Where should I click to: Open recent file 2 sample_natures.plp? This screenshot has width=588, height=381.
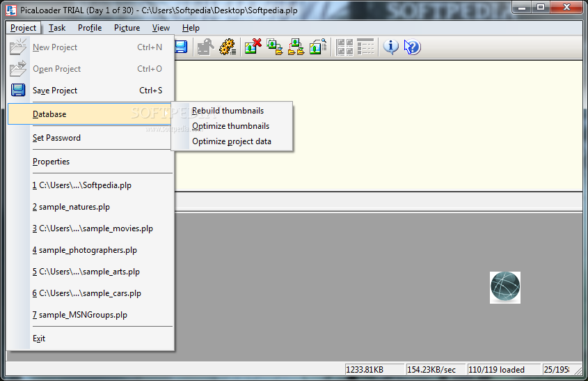point(90,207)
